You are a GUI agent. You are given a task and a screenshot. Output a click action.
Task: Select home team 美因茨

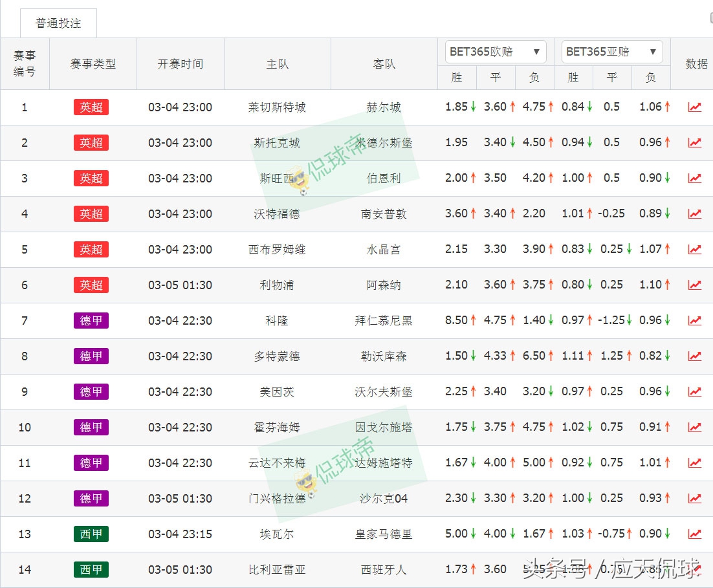[277, 391]
